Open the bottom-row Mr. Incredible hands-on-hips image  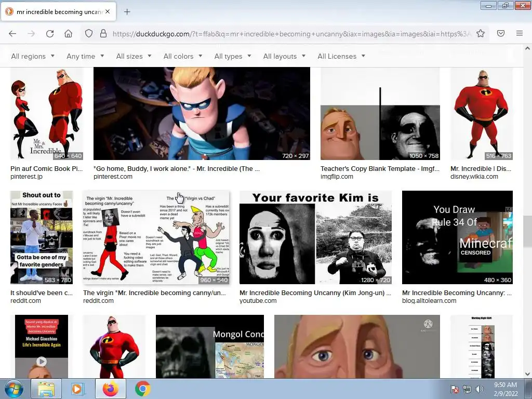(114, 347)
